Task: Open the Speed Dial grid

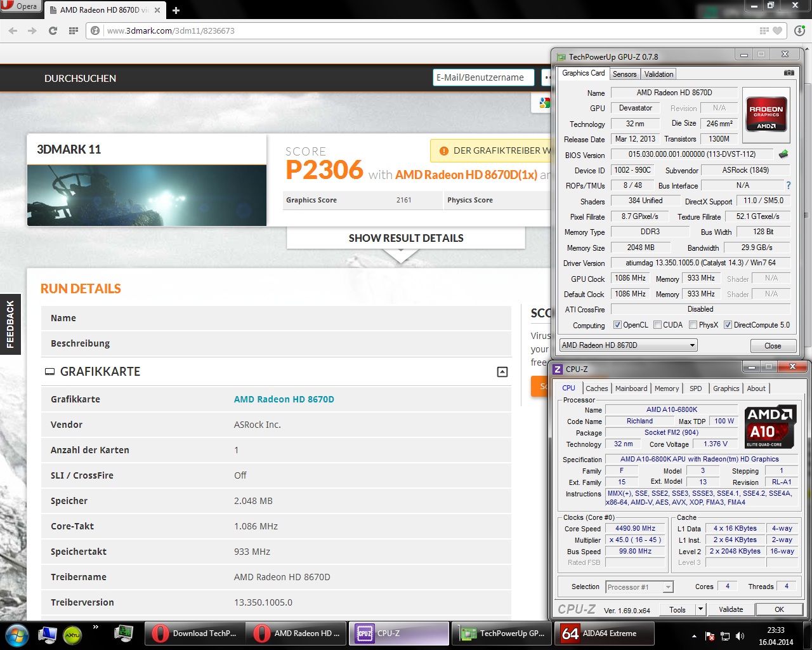Action: [73, 30]
